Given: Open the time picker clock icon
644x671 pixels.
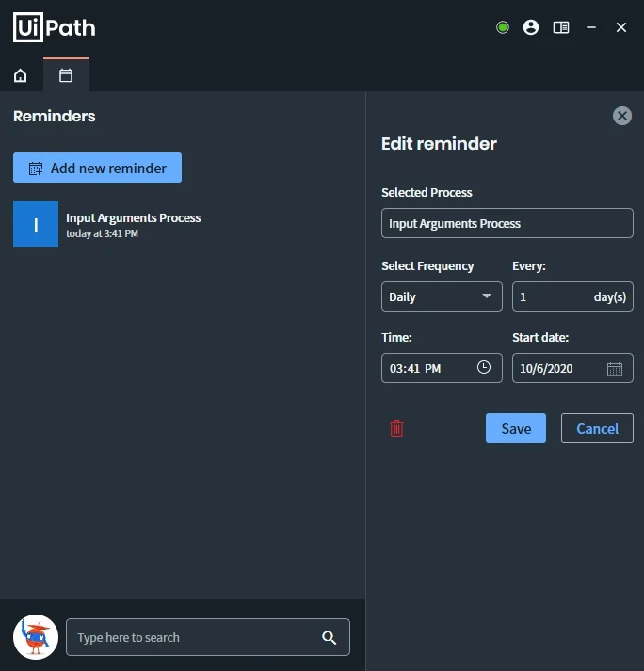Looking at the screenshot, I should (484, 367).
